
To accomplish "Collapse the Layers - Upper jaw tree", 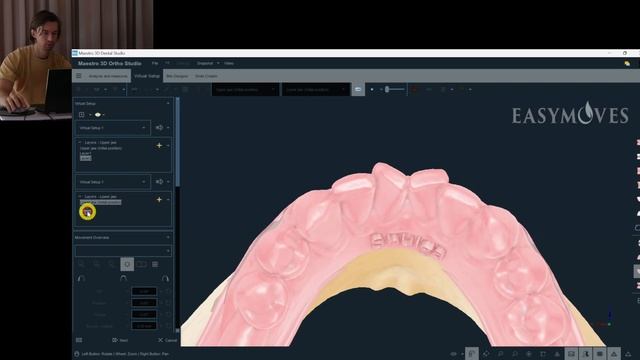I will (80, 142).
